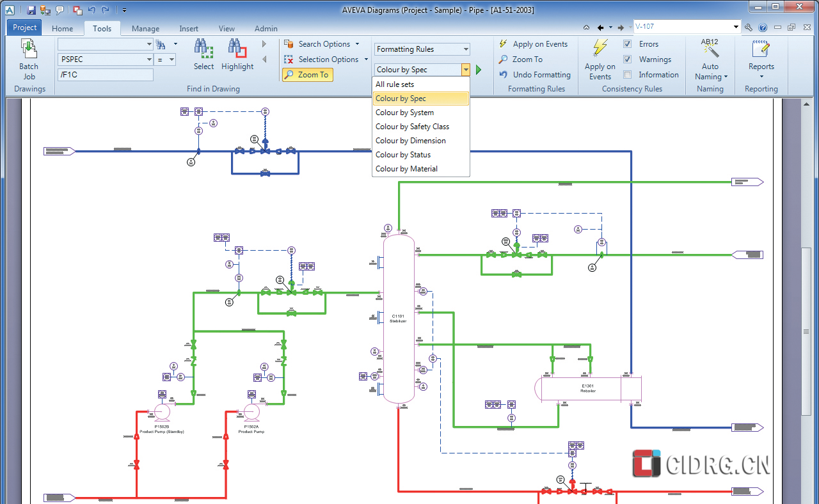The height and width of the screenshot is (504, 819).
Task: Open the equals operator dropdown
Action: (166, 59)
